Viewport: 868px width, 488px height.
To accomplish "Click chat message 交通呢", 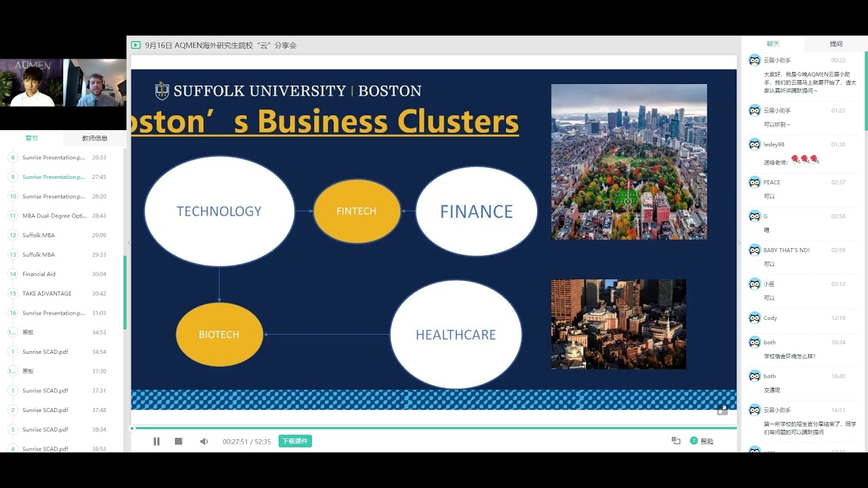I will pyautogui.click(x=772, y=390).
